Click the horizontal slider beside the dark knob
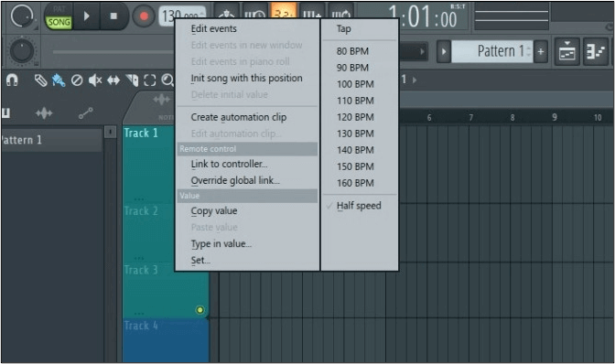The width and height of the screenshot is (615, 364). click(113, 52)
